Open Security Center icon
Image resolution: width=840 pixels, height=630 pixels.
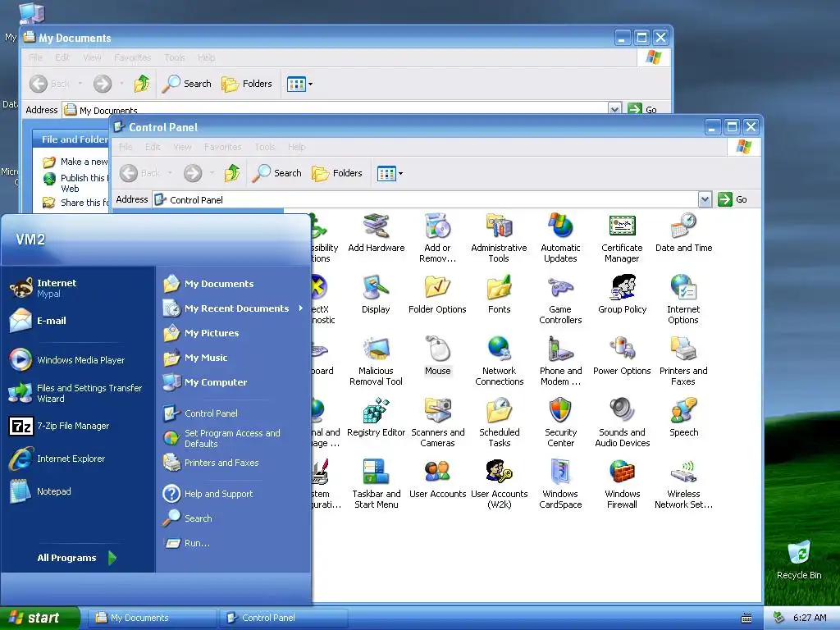coord(560,423)
